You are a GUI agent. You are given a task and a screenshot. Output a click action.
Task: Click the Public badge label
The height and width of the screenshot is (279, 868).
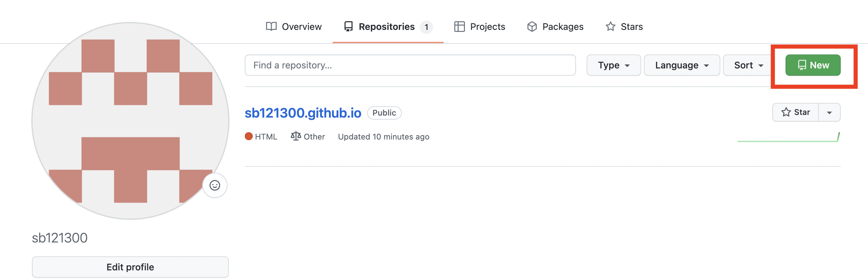click(x=384, y=113)
